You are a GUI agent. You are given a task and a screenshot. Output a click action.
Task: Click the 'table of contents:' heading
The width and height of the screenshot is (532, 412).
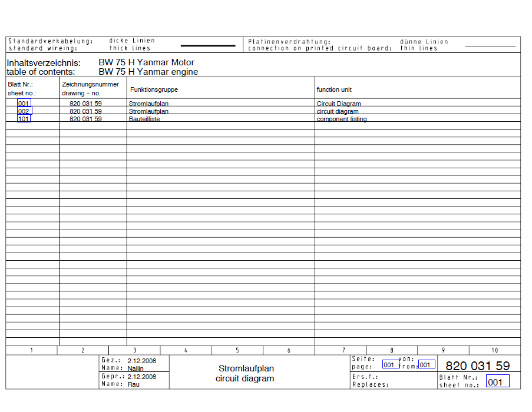pos(41,72)
